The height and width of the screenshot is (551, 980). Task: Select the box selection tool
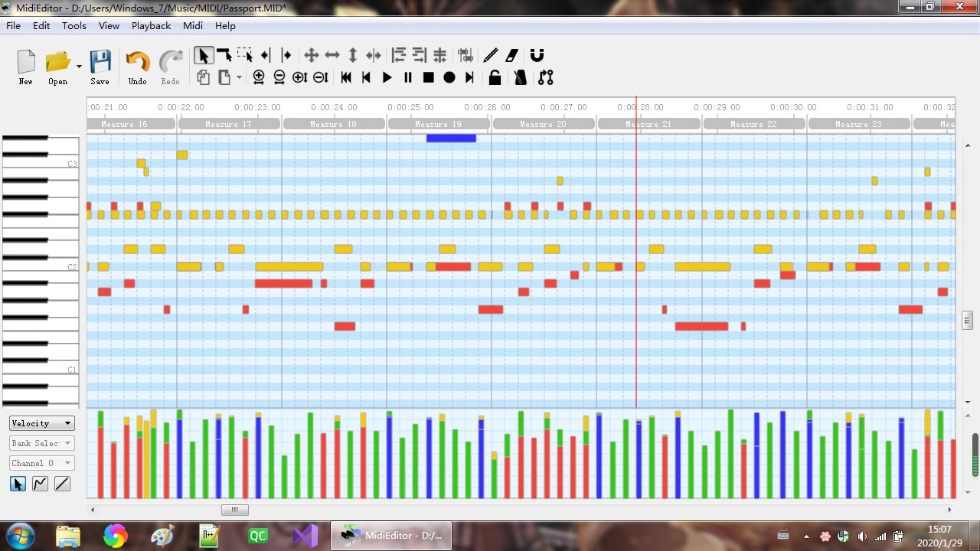point(245,55)
